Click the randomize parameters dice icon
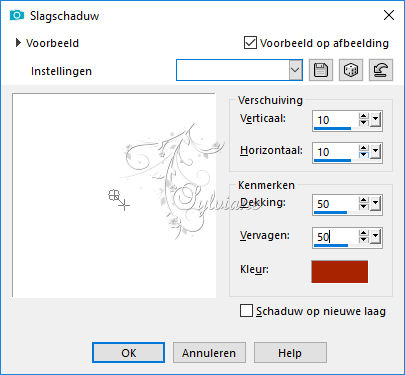 351,70
